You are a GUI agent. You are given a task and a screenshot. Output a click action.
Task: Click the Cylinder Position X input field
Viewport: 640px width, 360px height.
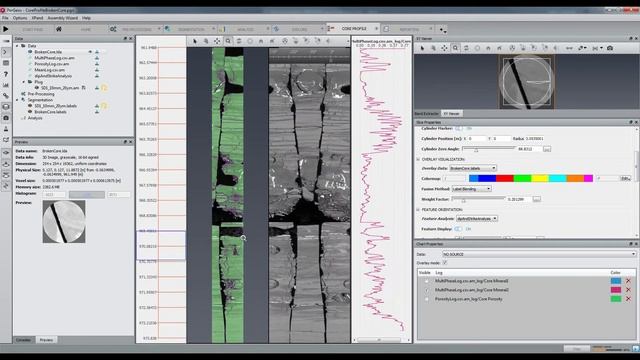[x=477, y=139]
